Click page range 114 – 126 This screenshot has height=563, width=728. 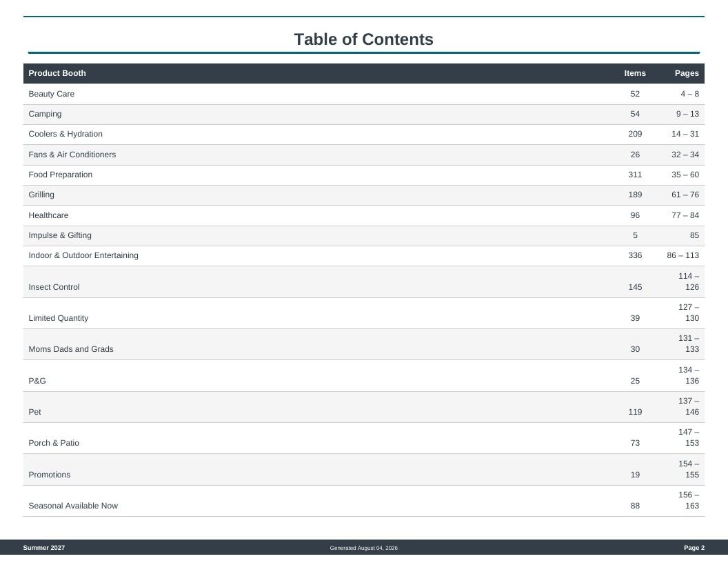[x=689, y=281]
